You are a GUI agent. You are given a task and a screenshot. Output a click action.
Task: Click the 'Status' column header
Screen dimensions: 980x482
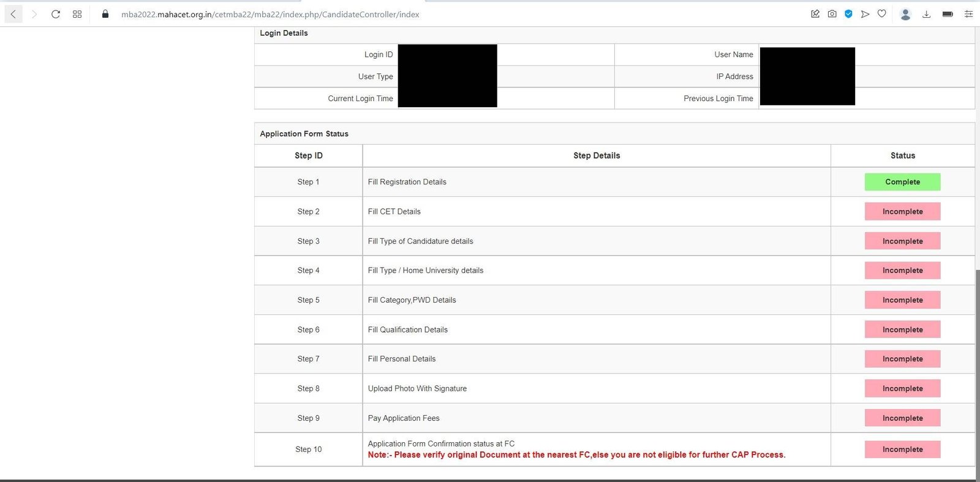pyautogui.click(x=903, y=156)
